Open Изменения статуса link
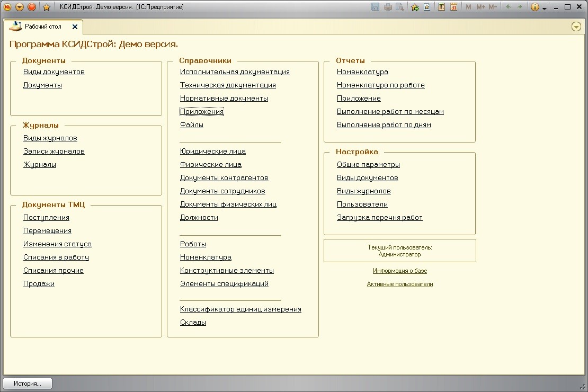The height and width of the screenshot is (392, 588). (57, 244)
